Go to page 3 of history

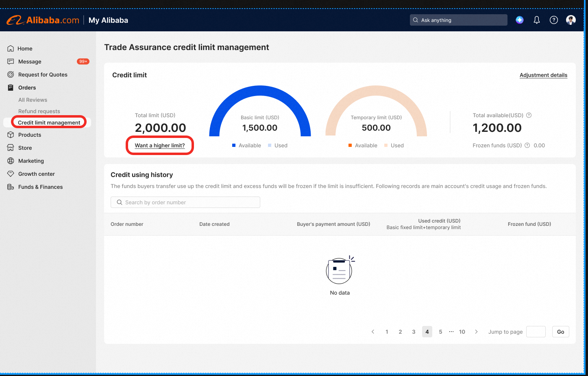click(414, 332)
